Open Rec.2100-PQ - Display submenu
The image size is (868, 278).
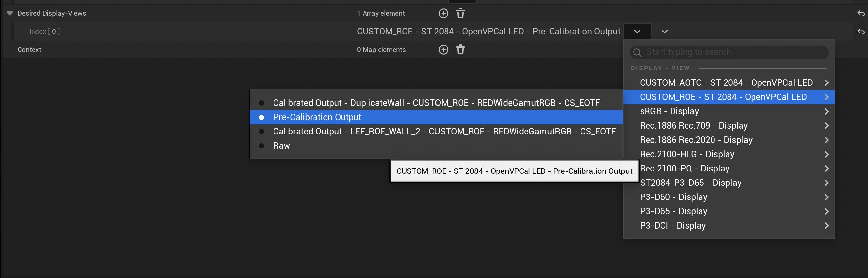point(729,169)
